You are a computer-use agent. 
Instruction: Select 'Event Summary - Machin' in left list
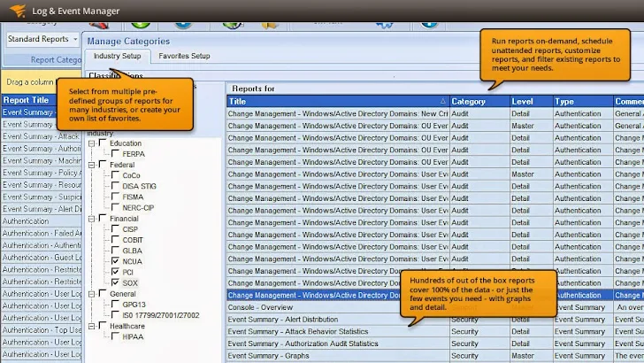coord(42,161)
